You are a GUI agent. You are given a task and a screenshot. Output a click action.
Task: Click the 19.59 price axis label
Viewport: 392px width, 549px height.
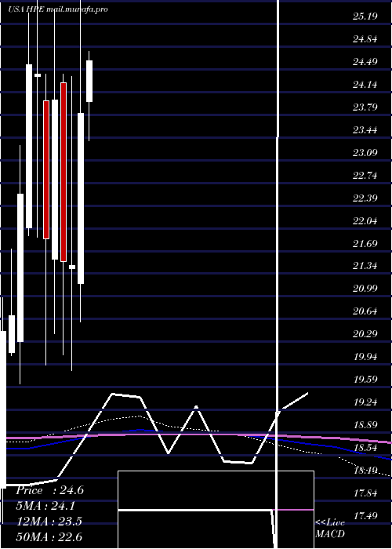365,380
